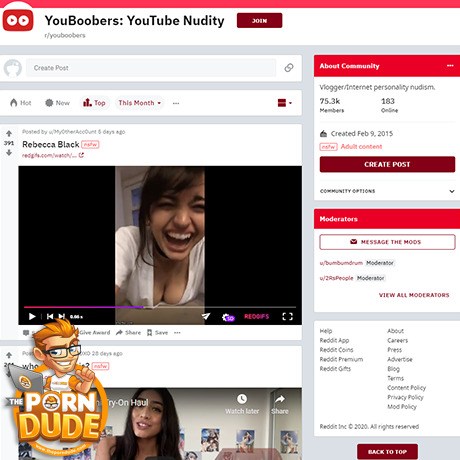Screen dimensions: 460x460
Task: Click the link attachment icon beside Create Post
Action: 289,68
